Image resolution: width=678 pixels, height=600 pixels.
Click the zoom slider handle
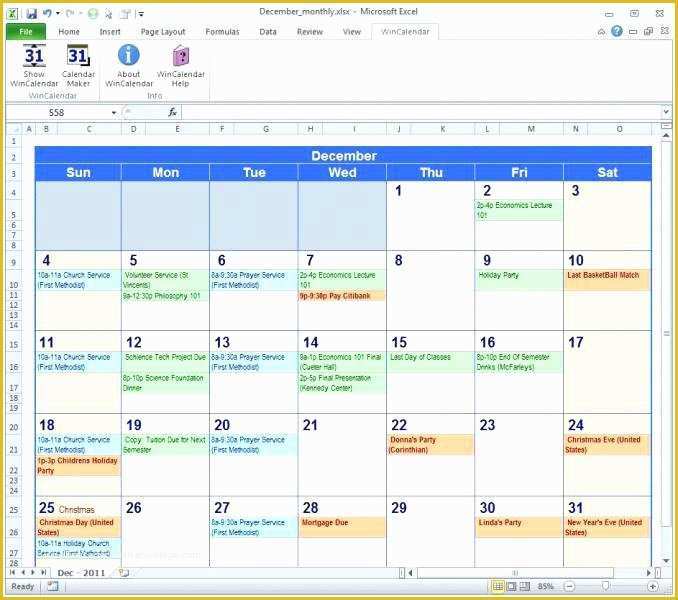605,586
